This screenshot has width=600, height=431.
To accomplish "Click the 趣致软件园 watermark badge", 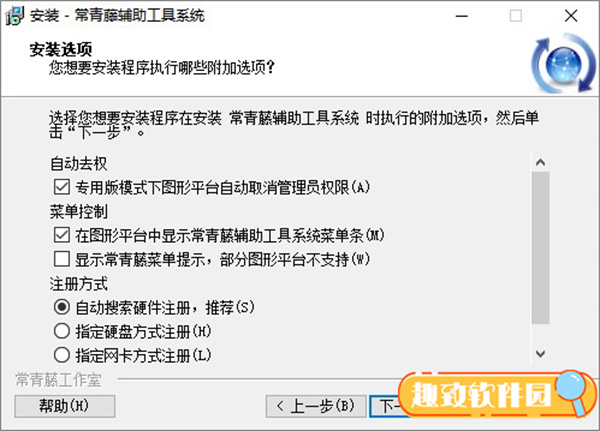I will [x=497, y=394].
